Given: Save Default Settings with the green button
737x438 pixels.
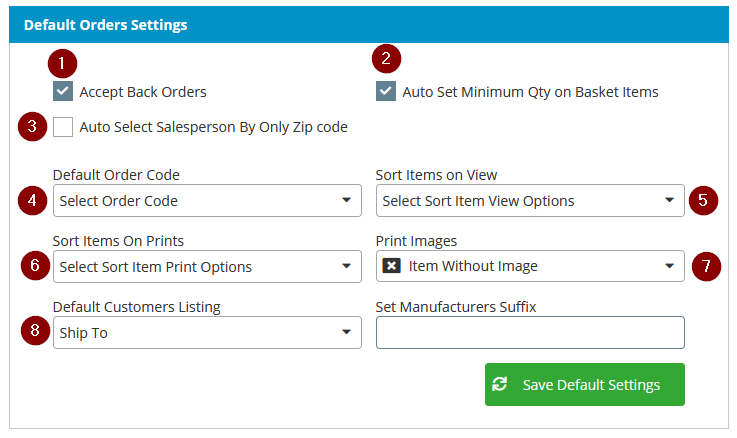Looking at the screenshot, I should (585, 384).
